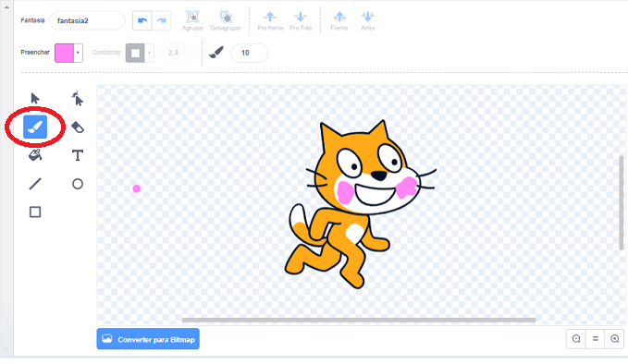Click the Pra Trás backward icon
628x364 pixels.
point(301,17)
